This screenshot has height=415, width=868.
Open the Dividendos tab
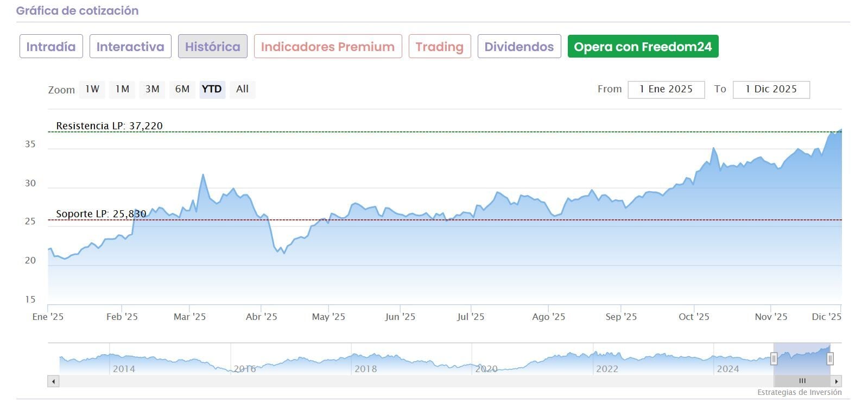[x=519, y=47]
